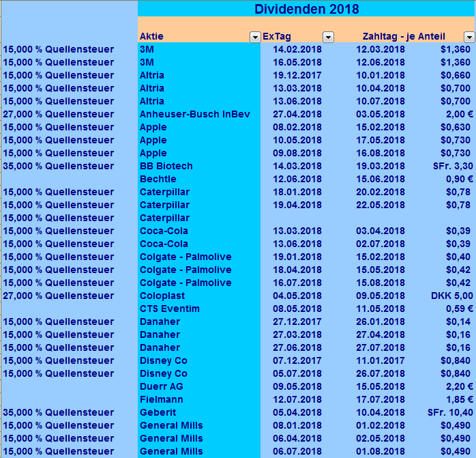Click the $0,14 Danaher dividend amount

tap(458, 321)
